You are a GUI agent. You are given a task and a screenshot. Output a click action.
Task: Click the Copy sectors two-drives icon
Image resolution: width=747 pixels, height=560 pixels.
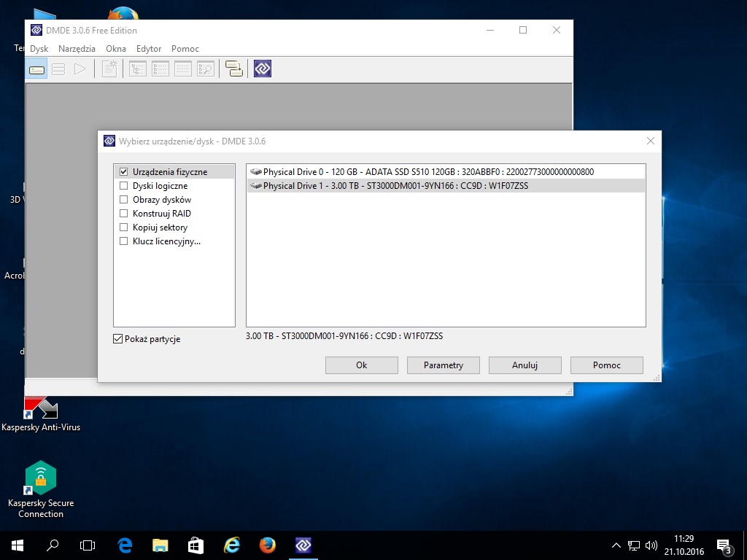pos(234,69)
